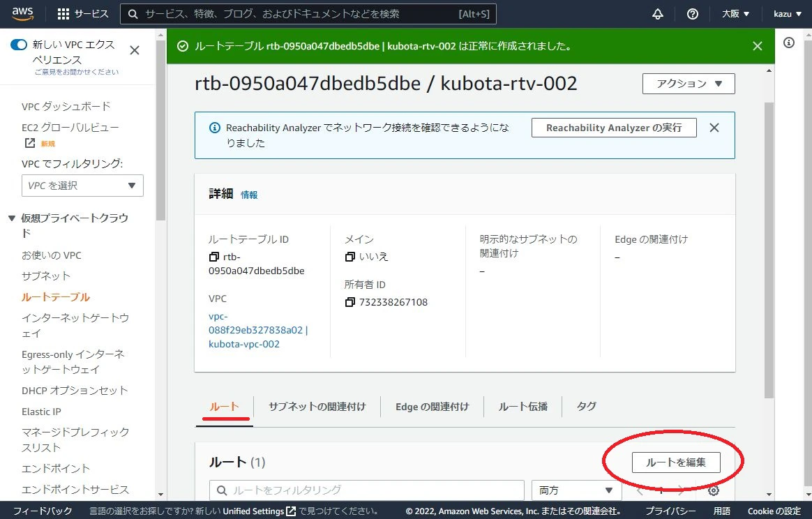Switch to ルート伝播 tab
The height and width of the screenshot is (519, 812).
(x=523, y=407)
